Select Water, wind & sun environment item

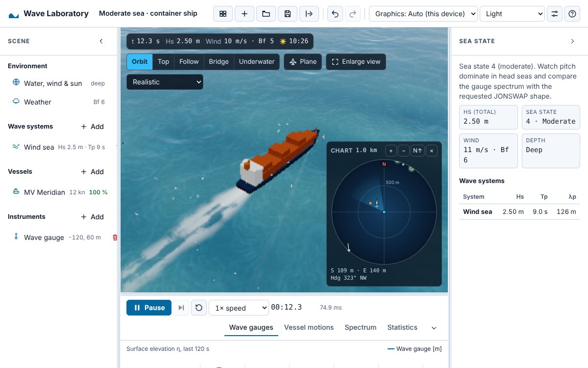pyautogui.click(x=59, y=83)
